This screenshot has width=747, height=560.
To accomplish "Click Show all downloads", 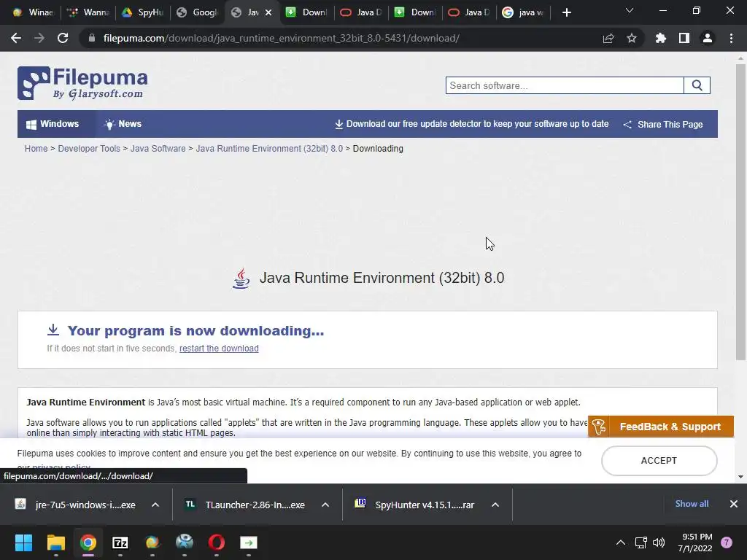I will [692, 504].
